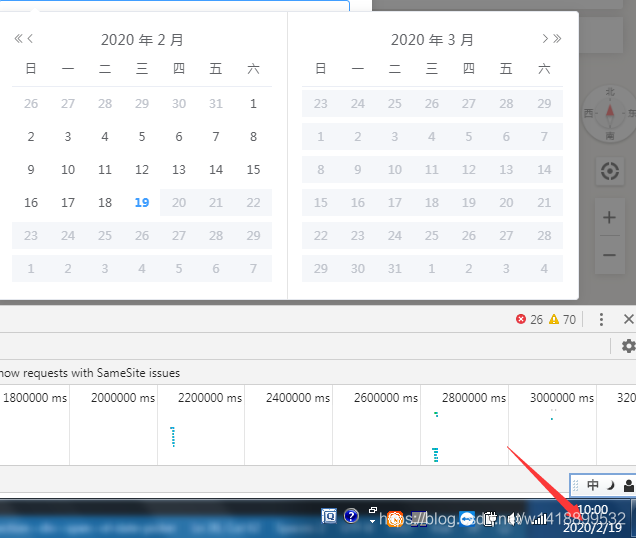Go to previous year with double-left arrow

point(18,39)
